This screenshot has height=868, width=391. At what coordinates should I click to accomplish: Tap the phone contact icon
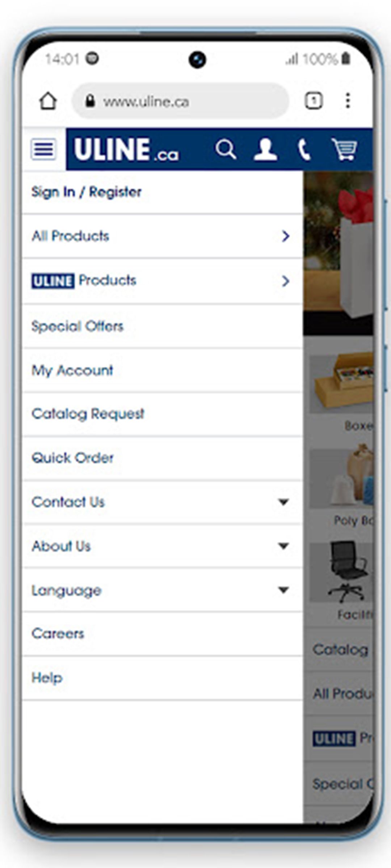304,150
